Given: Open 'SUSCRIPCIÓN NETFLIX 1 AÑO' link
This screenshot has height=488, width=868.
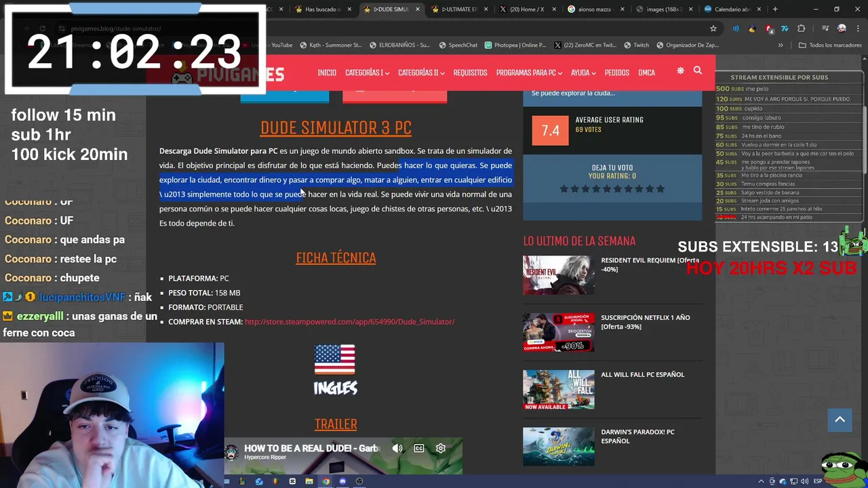Looking at the screenshot, I should [x=645, y=321].
